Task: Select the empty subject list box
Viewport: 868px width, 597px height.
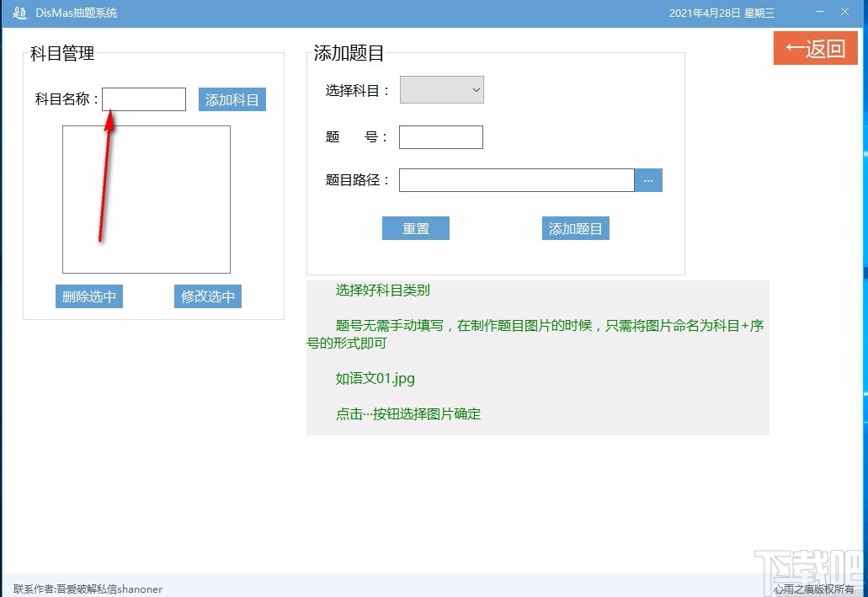Action: (146, 199)
